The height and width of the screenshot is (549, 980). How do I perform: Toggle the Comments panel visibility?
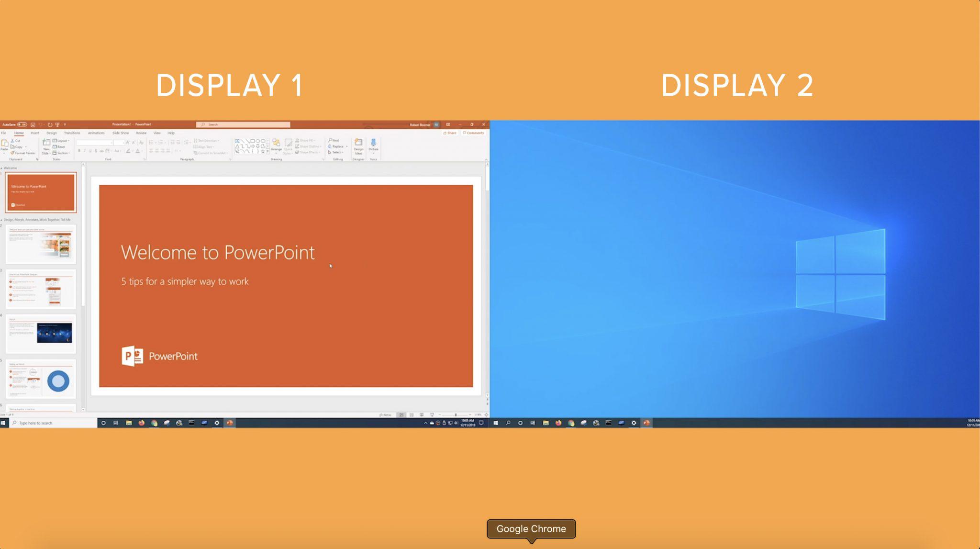tap(474, 133)
